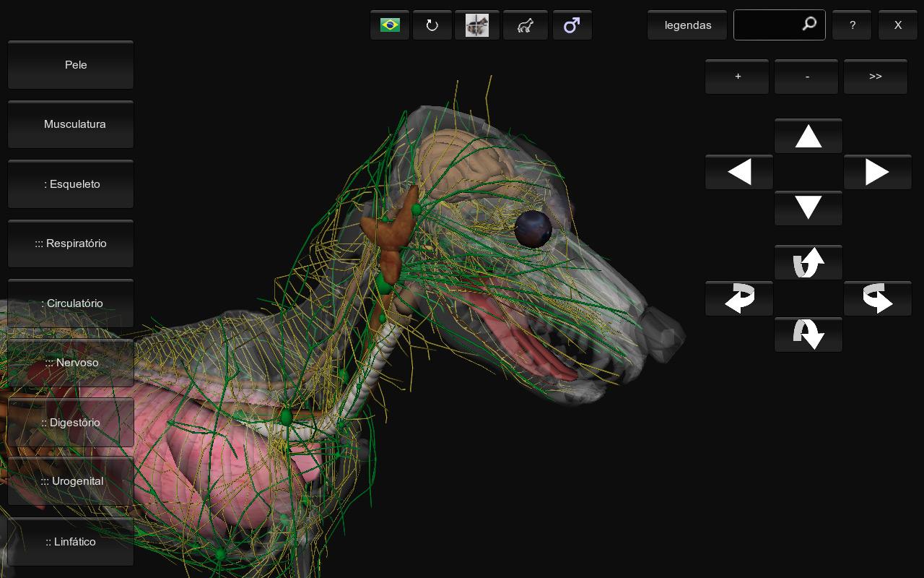Click the legendas button
This screenshot has width=924, height=578.
click(x=687, y=25)
